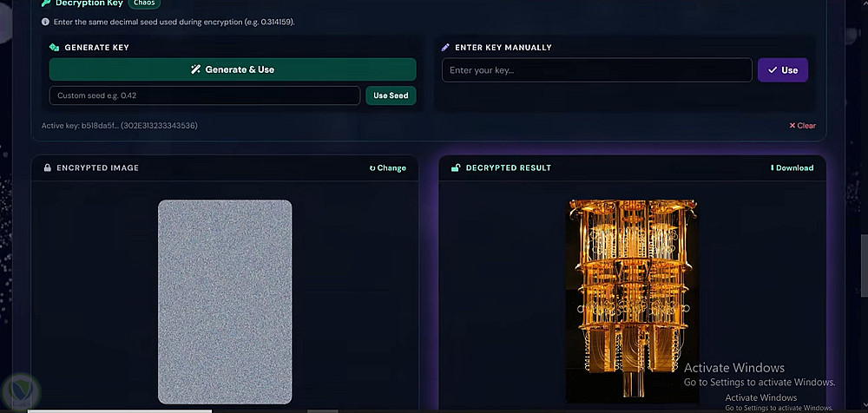Viewport: 868px width, 413px height.
Task: Click the info icon before seed hint text
Action: tap(45, 23)
